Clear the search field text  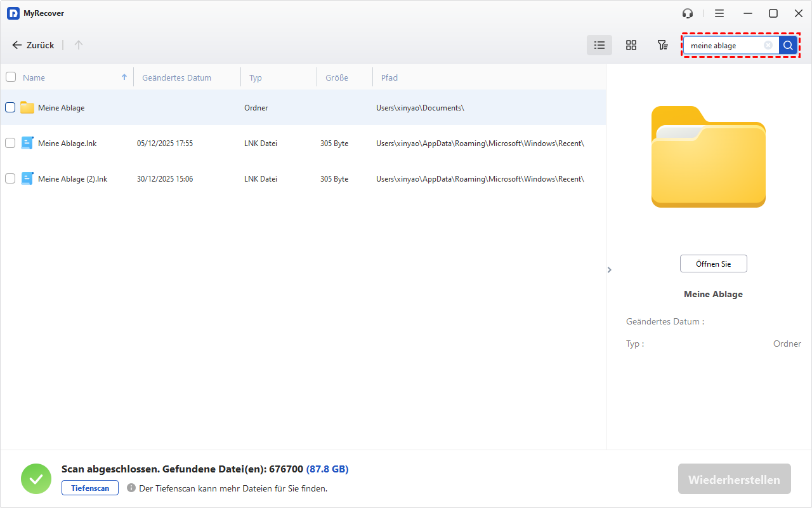pos(768,46)
